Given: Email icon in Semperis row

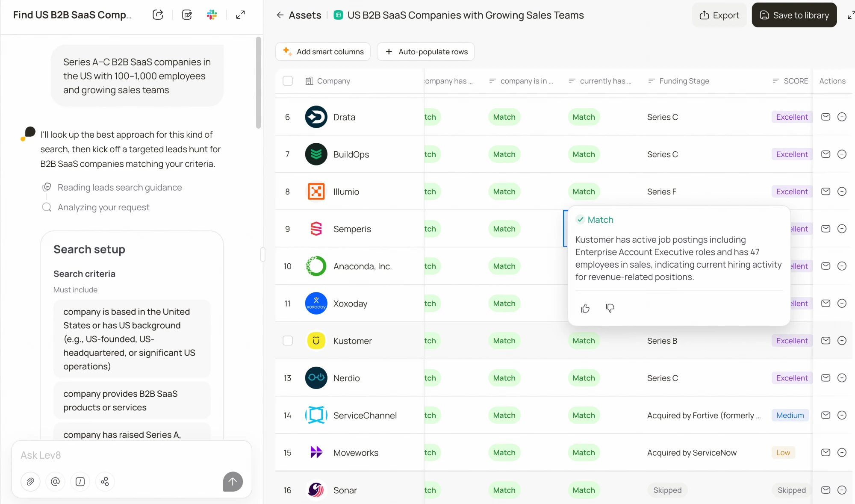Looking at the screenshot, I should click(826, 229).
